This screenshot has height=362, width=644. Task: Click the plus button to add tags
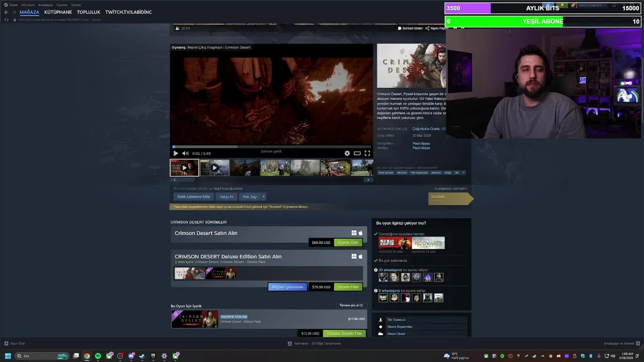pos(463,172)
